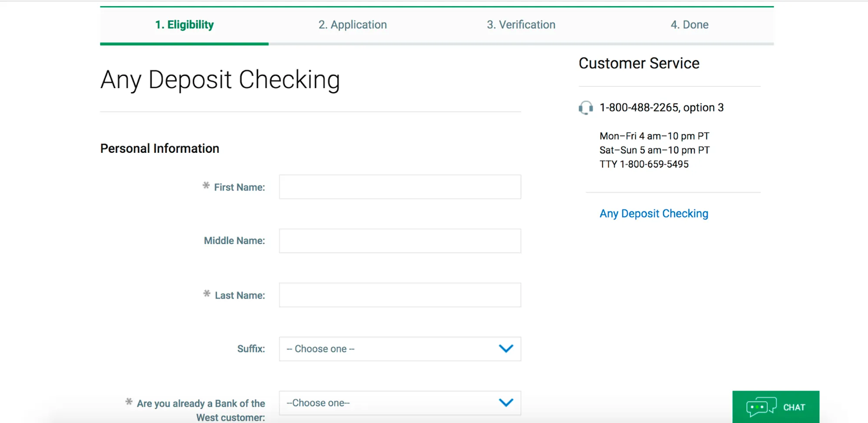Click the TTY 1-800-659-5495 text
The image size is (868, 423).
644,164
